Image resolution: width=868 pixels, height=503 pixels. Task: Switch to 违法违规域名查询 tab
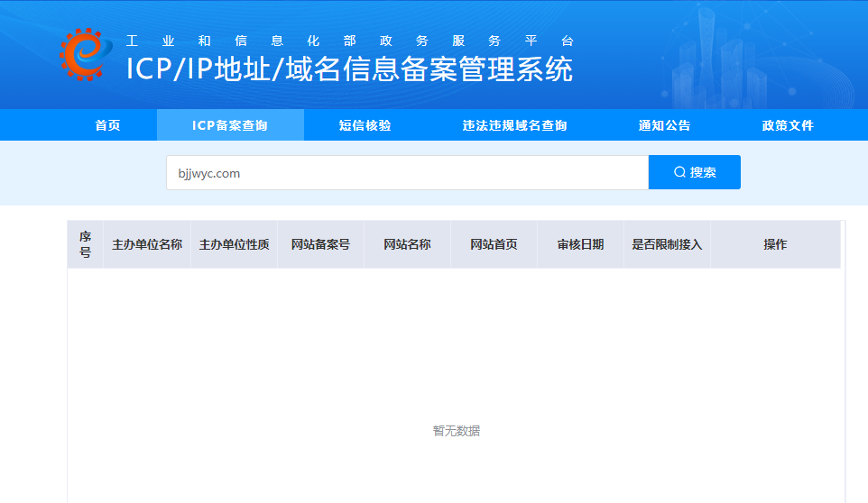[x=515, y=125]
